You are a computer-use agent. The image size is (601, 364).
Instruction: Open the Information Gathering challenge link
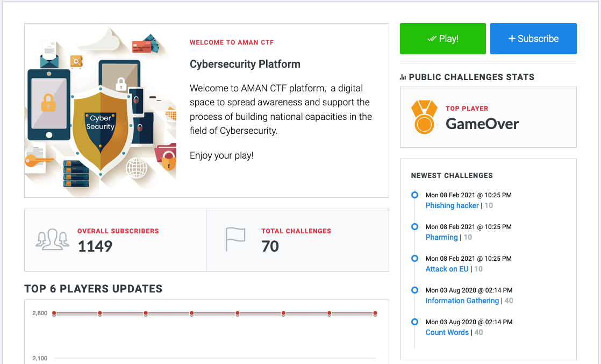pos(462,301)
